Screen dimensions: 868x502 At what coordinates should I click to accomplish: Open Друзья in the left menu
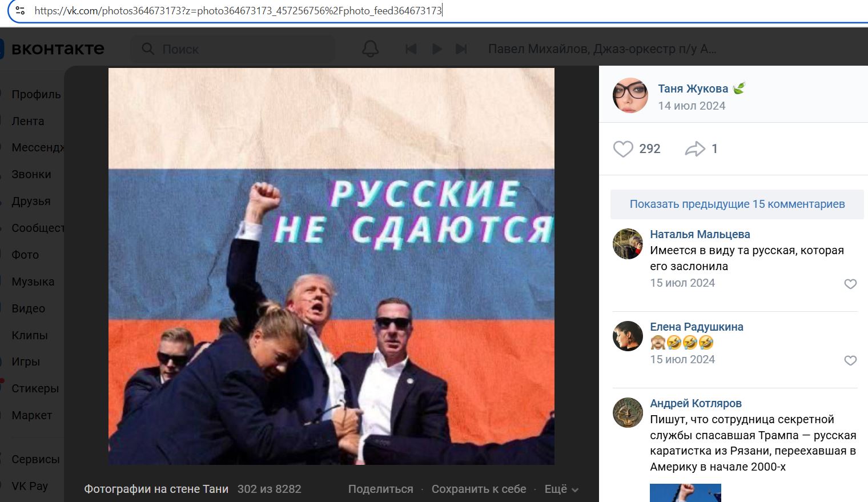31,201
